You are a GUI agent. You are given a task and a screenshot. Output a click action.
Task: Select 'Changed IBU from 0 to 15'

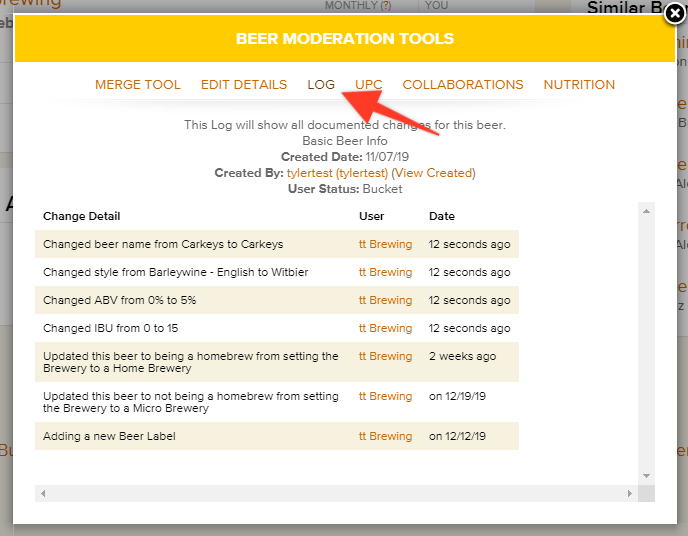(111, 329)
